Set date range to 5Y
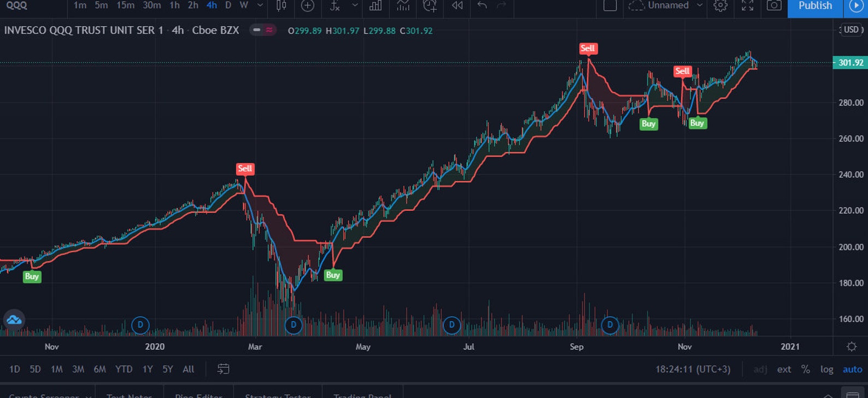This screenshot has height=398, width=868. (168, 369)
